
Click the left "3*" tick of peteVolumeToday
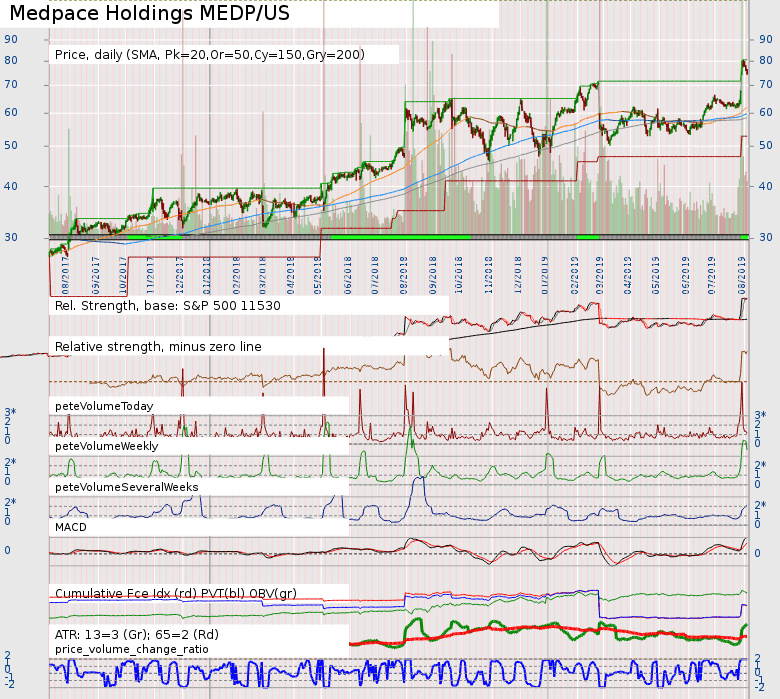(10, 412)
